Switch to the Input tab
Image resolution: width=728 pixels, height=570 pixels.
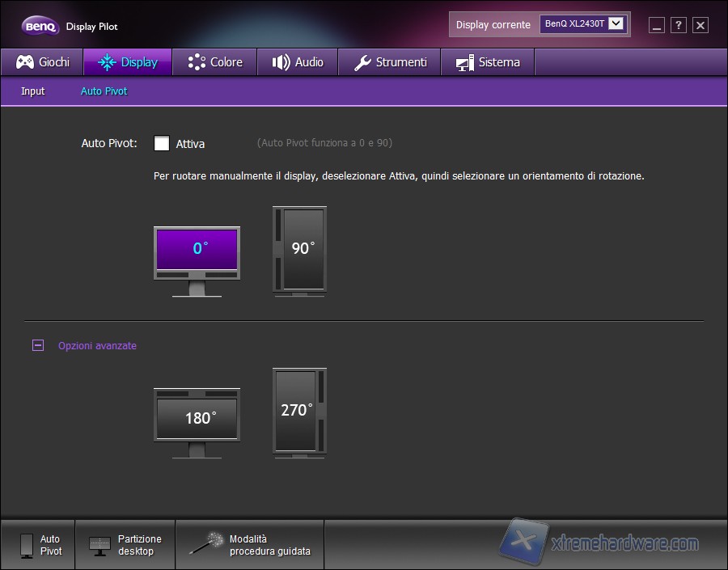click(32, 91)
